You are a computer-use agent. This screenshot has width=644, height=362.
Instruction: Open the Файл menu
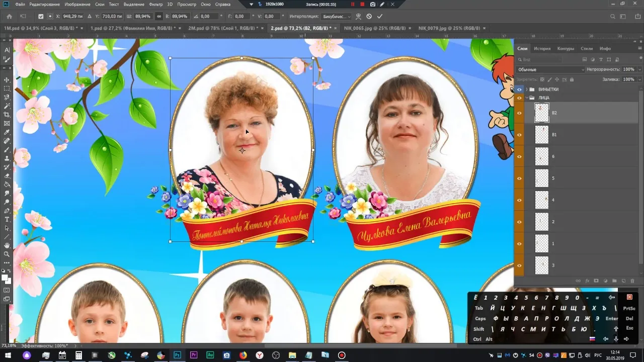click(x=20, y=4)
